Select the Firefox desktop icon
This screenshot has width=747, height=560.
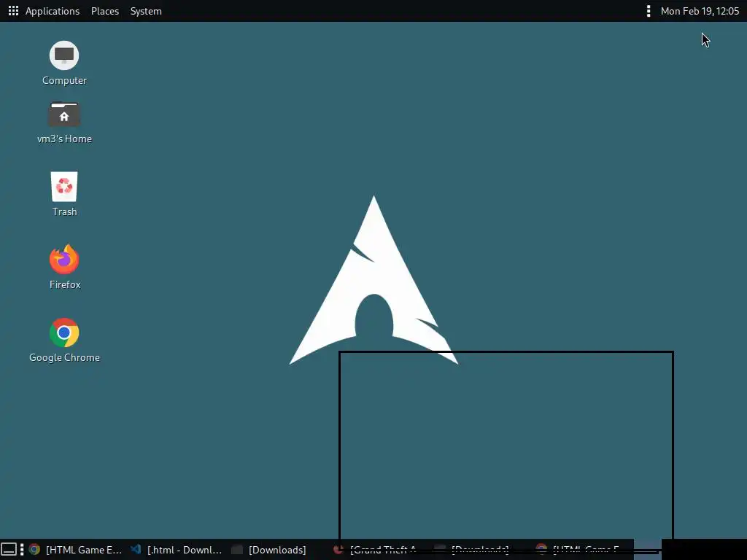(x=64, y=267)
